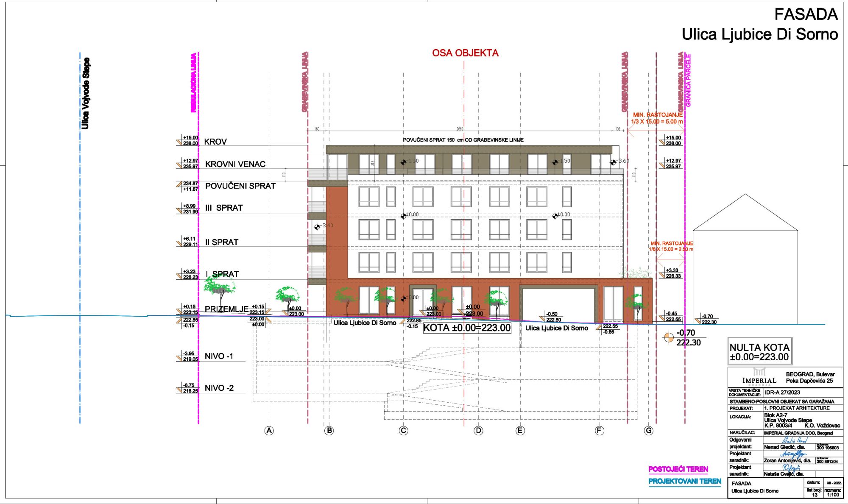
Task: Click the KOTA ±0.00=223.00 label under building
Action: coord(467,328)
